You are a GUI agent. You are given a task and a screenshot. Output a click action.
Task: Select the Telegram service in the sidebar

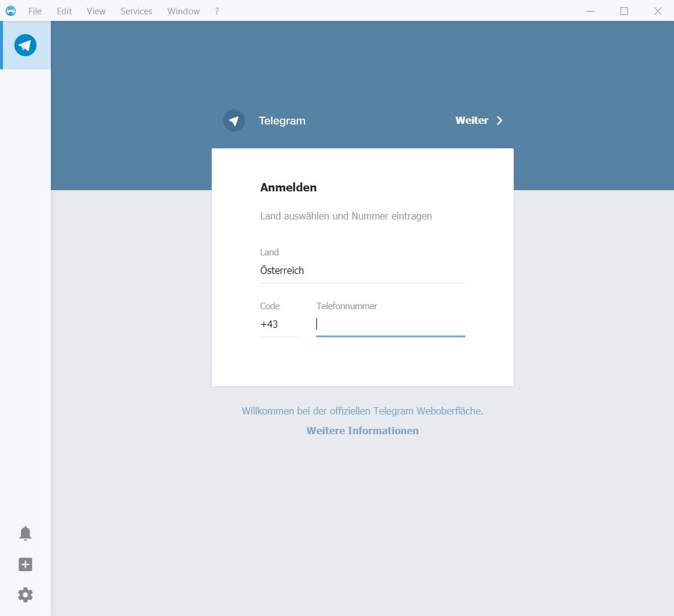[x=25, y=45]
